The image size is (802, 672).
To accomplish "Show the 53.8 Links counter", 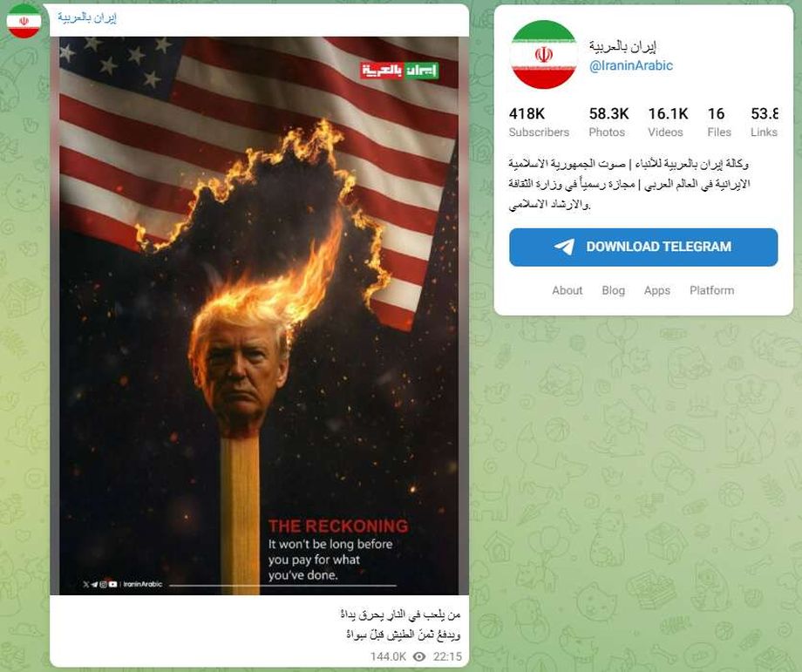I will [x=765, y=122].
